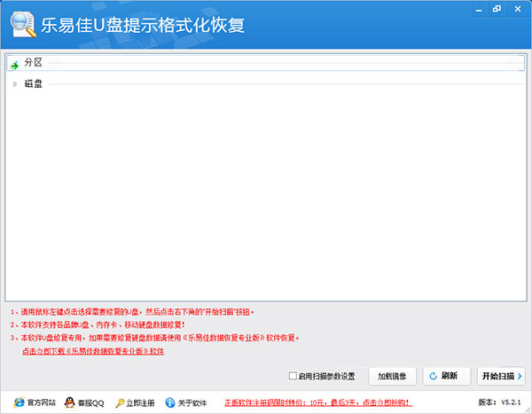Click instruction line 2 about 内存卡 support
Image resolution: width=532 pixels, height=414 pixels.
pos(98,325)
